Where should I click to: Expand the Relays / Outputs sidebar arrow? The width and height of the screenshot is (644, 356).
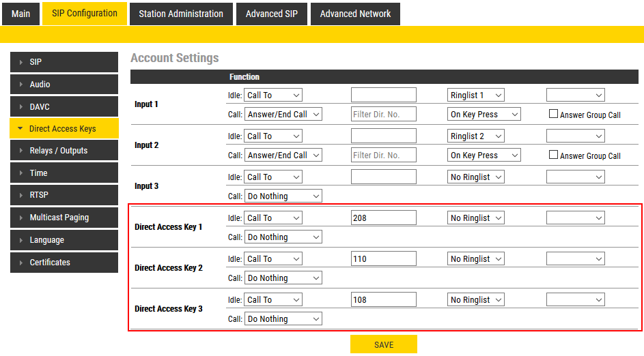point(20,151)
